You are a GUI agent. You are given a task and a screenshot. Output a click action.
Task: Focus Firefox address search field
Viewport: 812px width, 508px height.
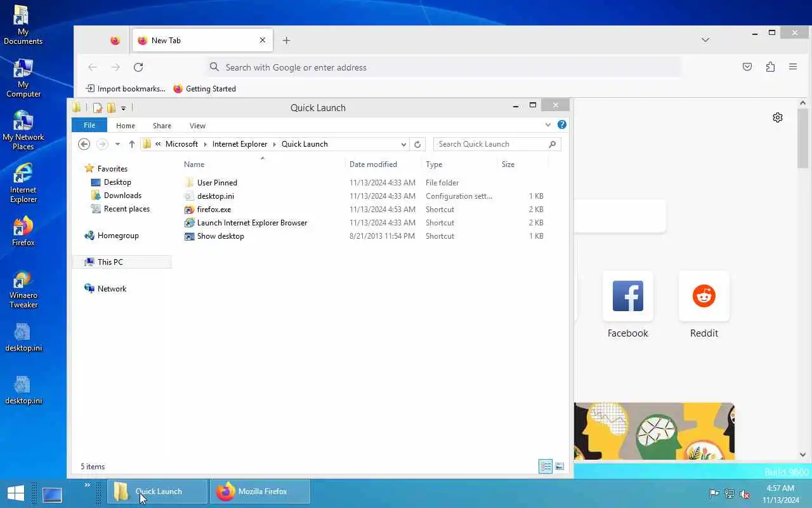pyautogui.click(x=444, y=67)
